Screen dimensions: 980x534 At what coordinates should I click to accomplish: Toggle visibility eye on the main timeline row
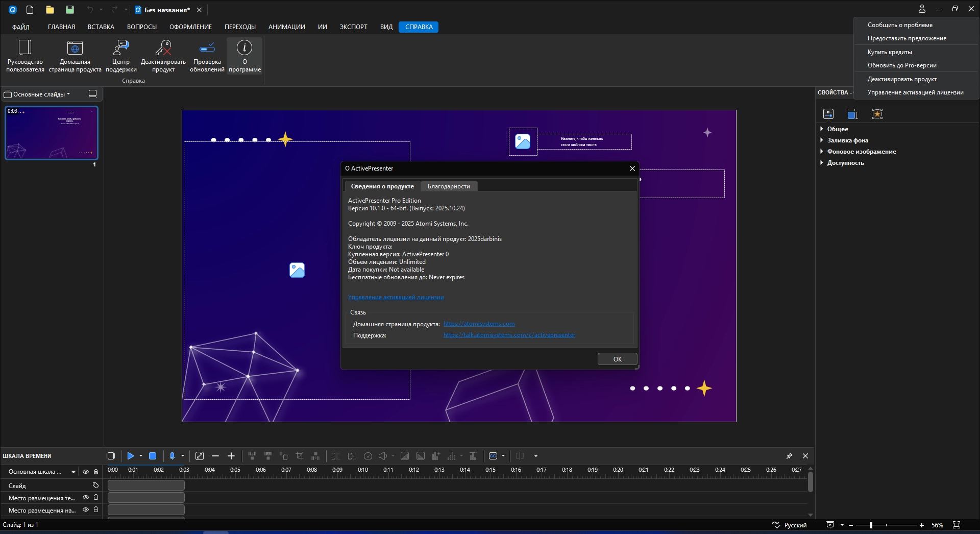pos(86,472)
